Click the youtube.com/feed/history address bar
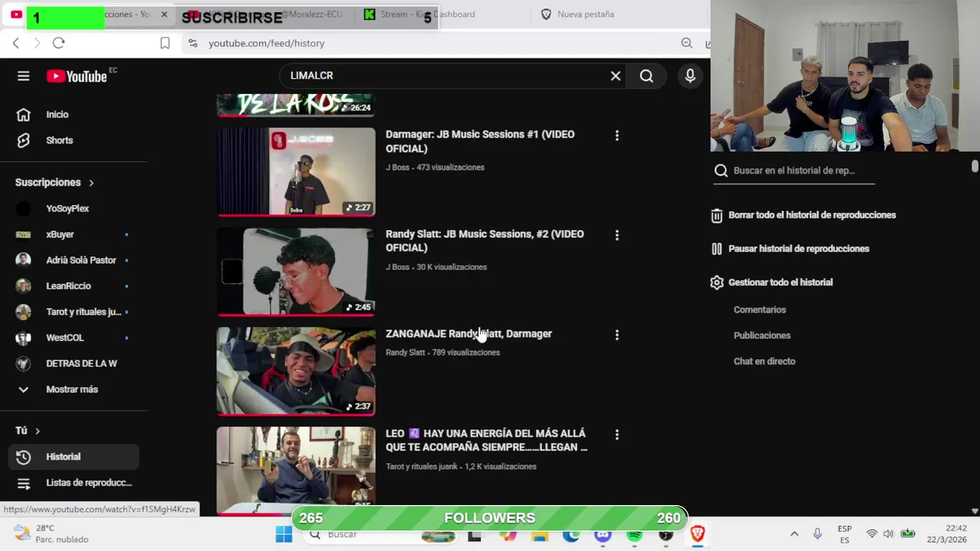Screen dimensions: 980x551 (429, 44)
